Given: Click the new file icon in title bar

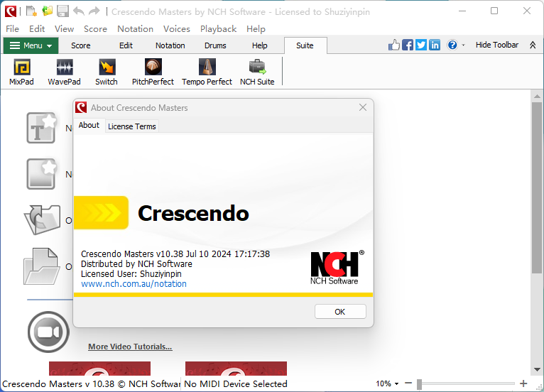Looking at the screenshot, I should (x=31, y=11).
